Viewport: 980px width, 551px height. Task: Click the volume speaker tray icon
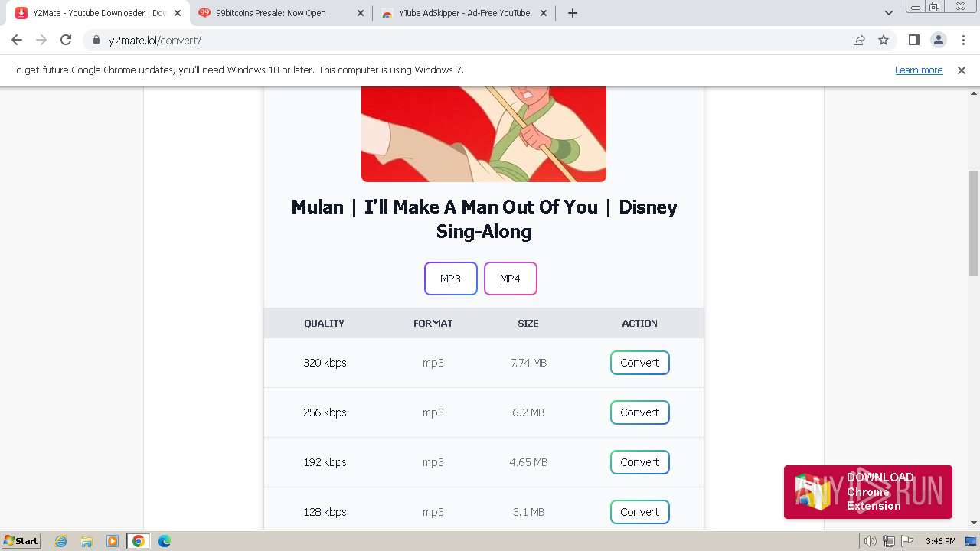click(x=870, y=541)
